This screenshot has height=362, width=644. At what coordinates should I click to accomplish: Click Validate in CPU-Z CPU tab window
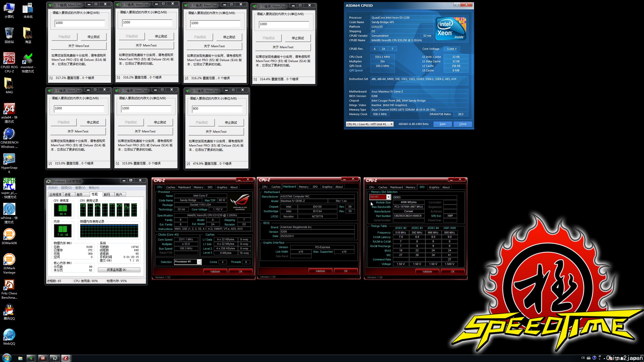tap(215, 271)
